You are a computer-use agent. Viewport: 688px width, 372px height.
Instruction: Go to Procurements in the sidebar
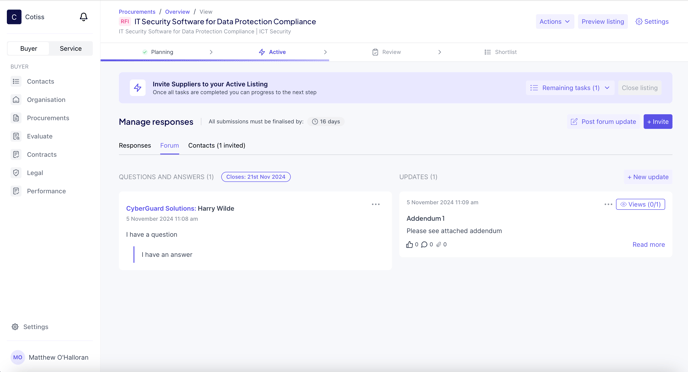click(x=48, y=118)
